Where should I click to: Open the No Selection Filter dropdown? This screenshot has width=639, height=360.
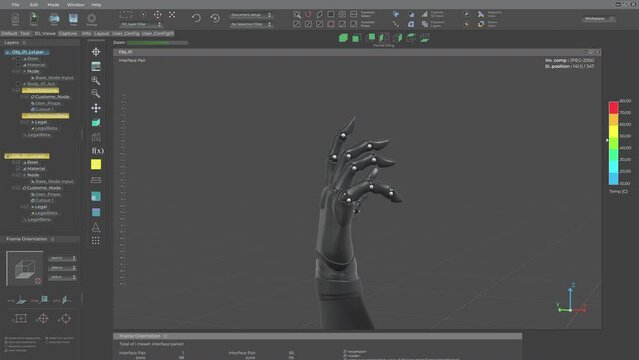pyautogui.click(x=251, y=24)
